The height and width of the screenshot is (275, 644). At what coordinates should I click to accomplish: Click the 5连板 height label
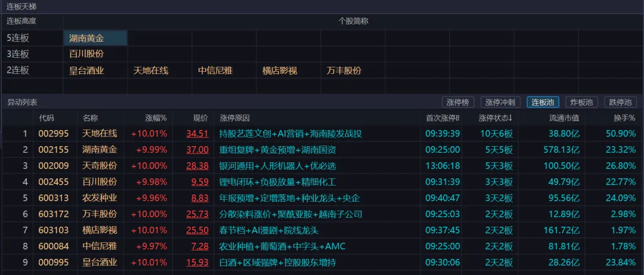pyautogui.click(x=18, y=38)
